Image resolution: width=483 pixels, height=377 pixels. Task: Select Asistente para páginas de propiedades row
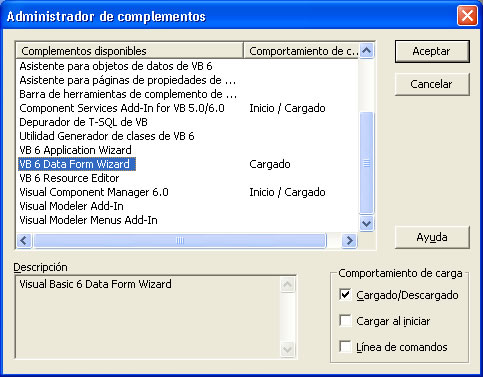(128, 80)
